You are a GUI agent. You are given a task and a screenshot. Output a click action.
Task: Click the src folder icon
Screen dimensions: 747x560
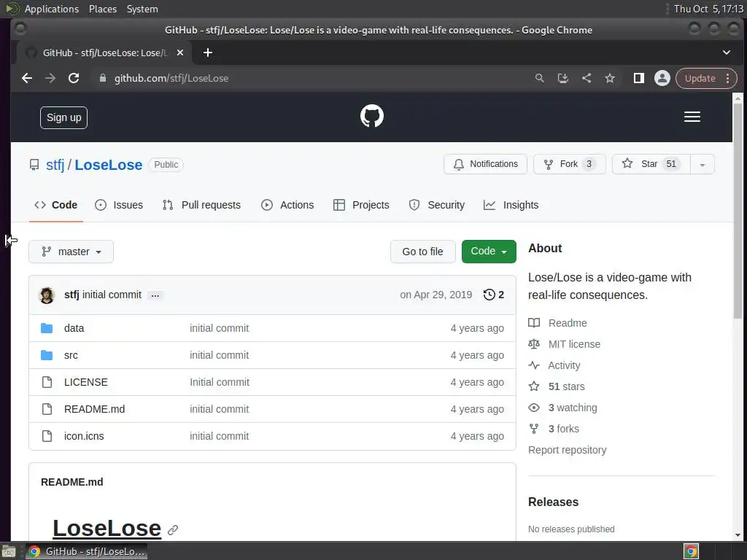tap(47, 355)
